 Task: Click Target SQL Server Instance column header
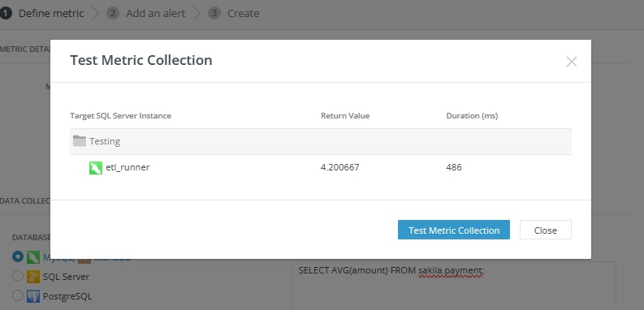[x=120, y=116]
